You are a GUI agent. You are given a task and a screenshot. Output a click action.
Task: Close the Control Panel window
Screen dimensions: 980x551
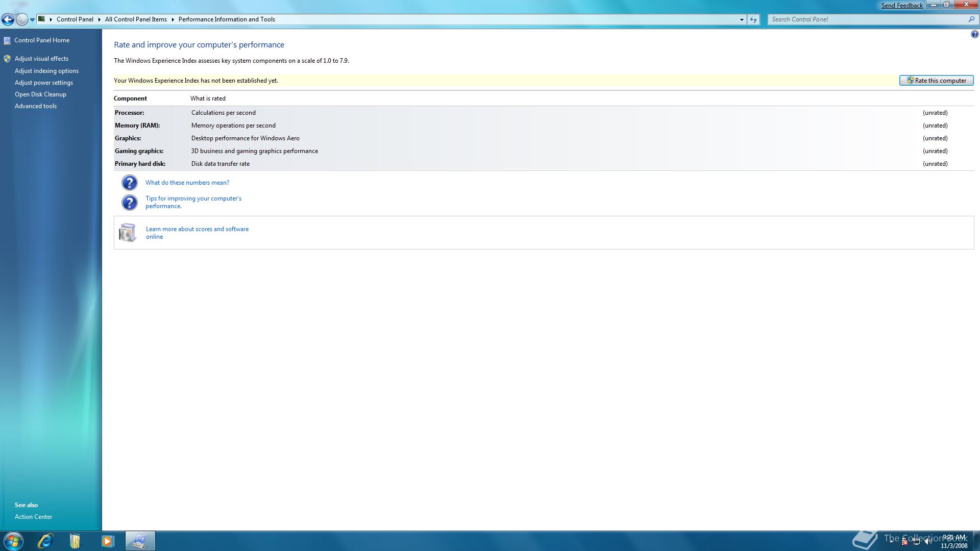[x=966, y=5]
